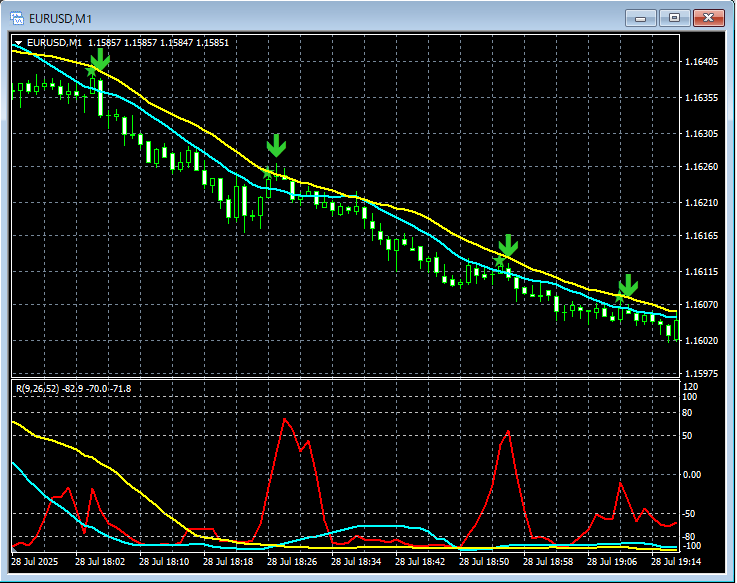Click the time label 28 Jul 18:58
Image resolution: width=737 pixels, height=583 pixels.
[548, 562]
